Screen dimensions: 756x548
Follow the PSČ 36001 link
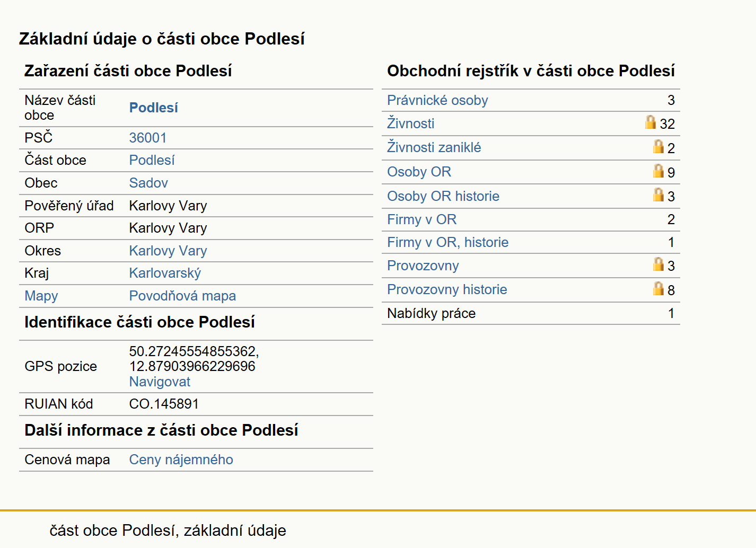click(x=148, y=138)
